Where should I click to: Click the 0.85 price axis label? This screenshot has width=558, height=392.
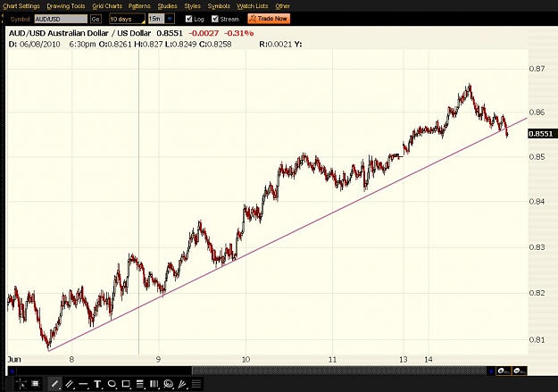click(x=537, y=156)
